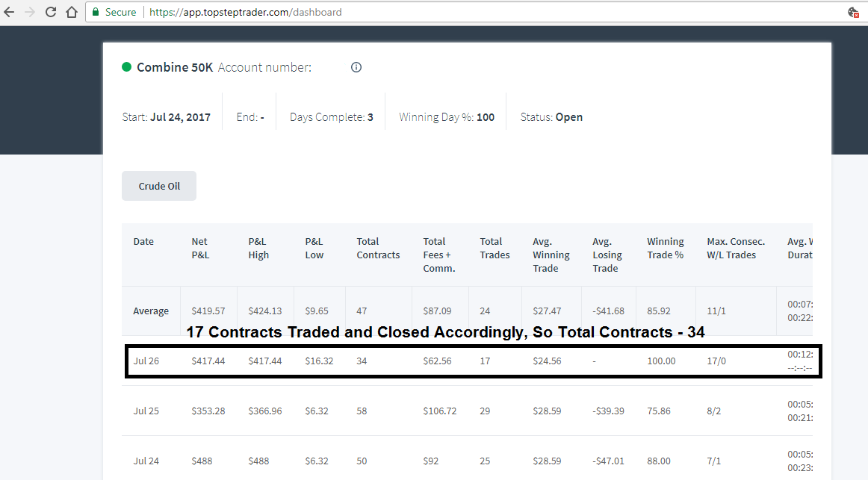
Task: Click the Average net P&L $419.57
Action: (x=208, y=311)
